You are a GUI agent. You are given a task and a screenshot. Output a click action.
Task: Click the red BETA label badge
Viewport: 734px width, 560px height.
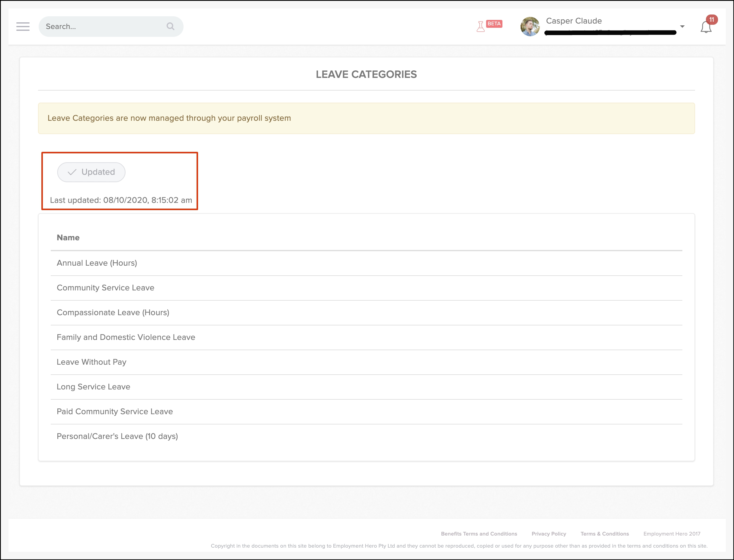click(x=494, y=24)
